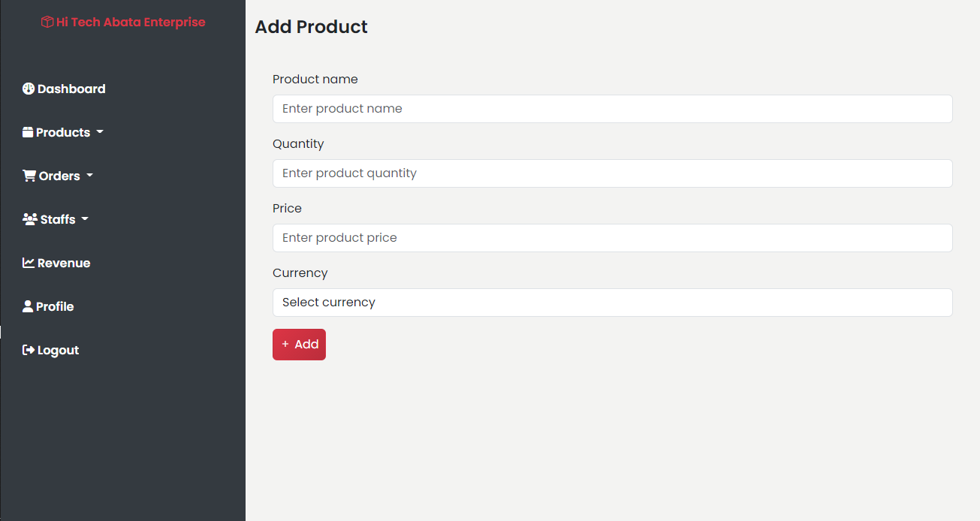This screenshot has width=980, height=521.
Task: Expand the Staffs dropdown caret
Action: point(85,219)
